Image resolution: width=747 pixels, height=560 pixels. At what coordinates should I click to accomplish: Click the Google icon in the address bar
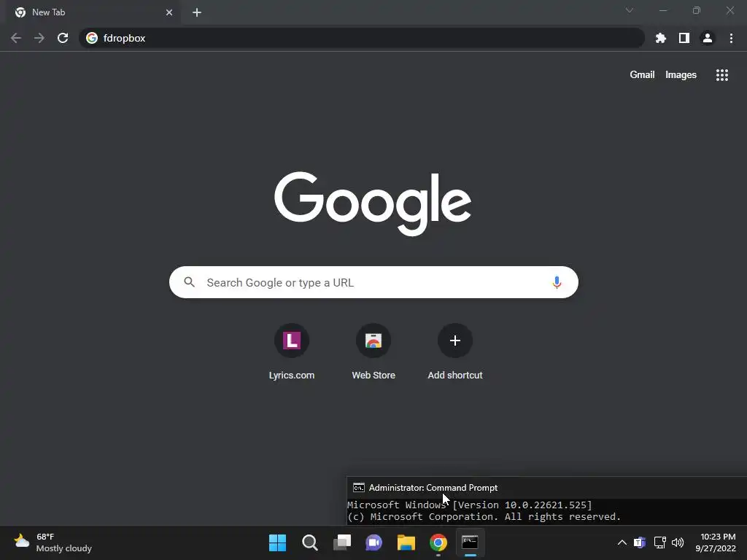tap(92, 38)
